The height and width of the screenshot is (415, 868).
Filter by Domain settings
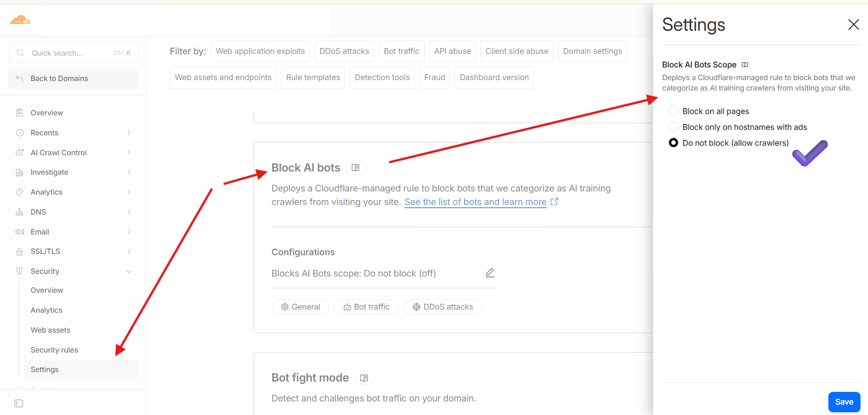click(592, 51)
